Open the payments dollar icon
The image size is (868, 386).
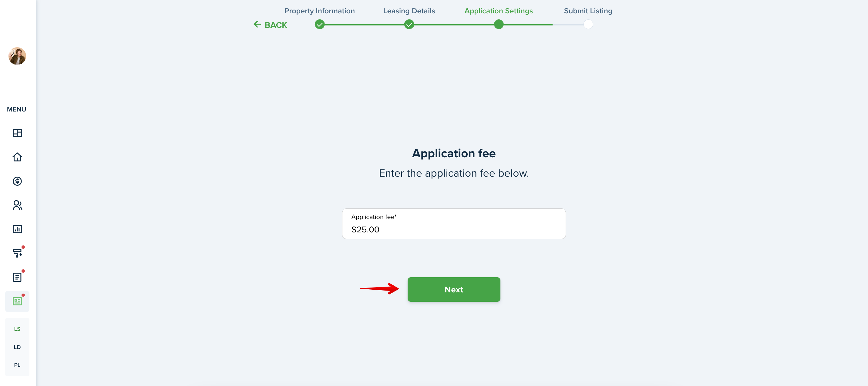tap(17, 181)
